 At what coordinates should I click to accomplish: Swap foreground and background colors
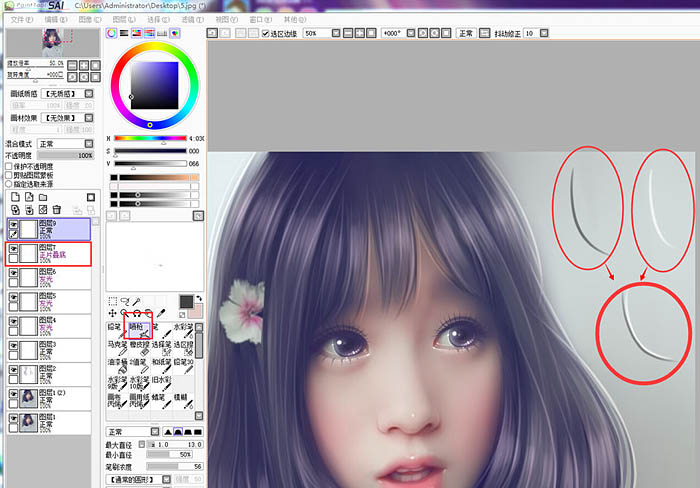click(199, 298)
